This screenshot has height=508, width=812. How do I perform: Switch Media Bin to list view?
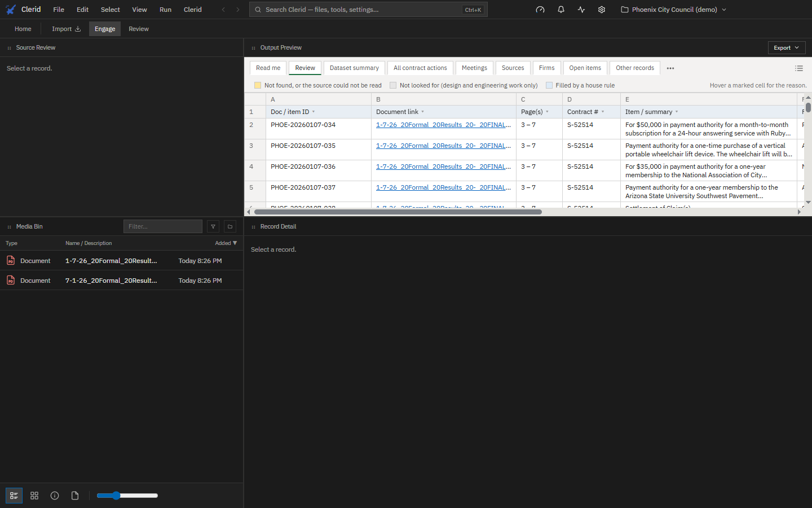(14, 496)
